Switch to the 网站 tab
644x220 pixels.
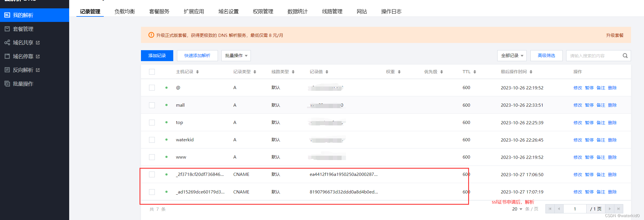tap(362, 12)
